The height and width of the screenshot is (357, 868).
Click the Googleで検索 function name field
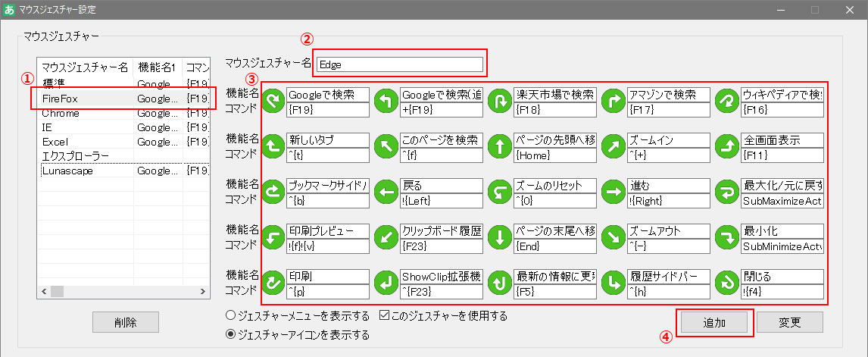[328, 95]
